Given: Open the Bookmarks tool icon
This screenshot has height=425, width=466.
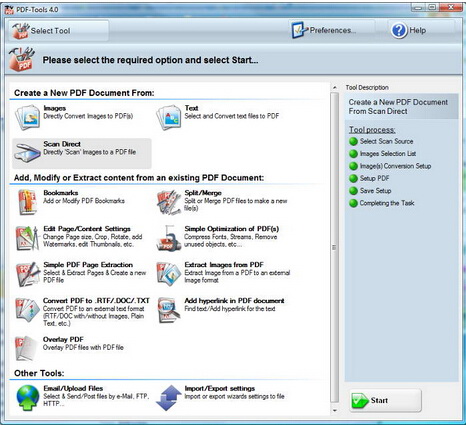Looking at the screenshot, I should (x=28, y=202).
